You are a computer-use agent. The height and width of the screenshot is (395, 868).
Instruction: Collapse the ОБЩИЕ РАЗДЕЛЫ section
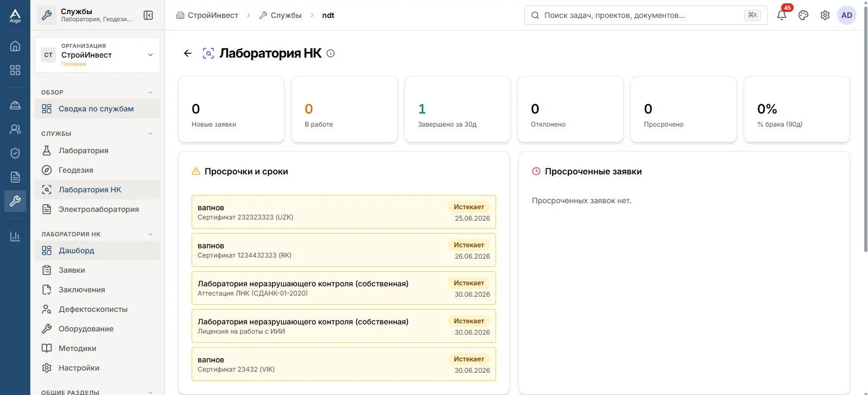pyautogui.click(x=98, y=392)
